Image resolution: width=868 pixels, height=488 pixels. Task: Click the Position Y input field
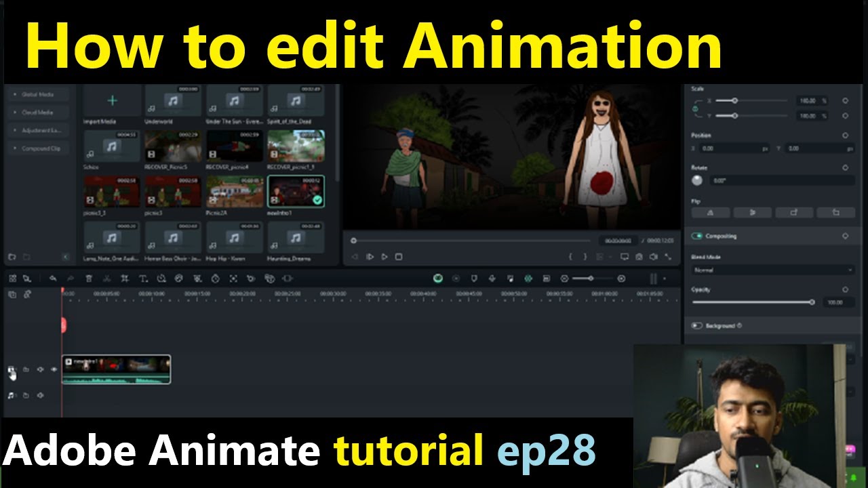coord(821,148)
